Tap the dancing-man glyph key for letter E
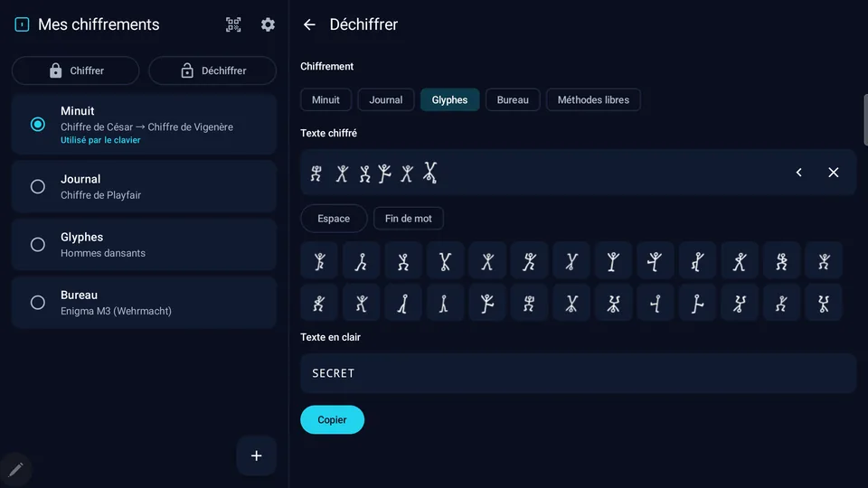 487,261
